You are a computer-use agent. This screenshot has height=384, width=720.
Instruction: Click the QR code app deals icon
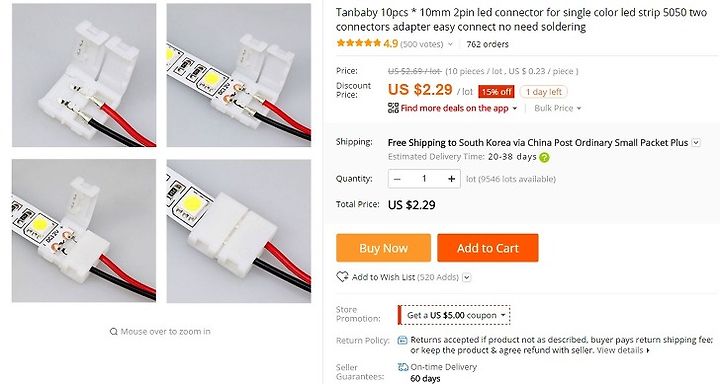393,108
